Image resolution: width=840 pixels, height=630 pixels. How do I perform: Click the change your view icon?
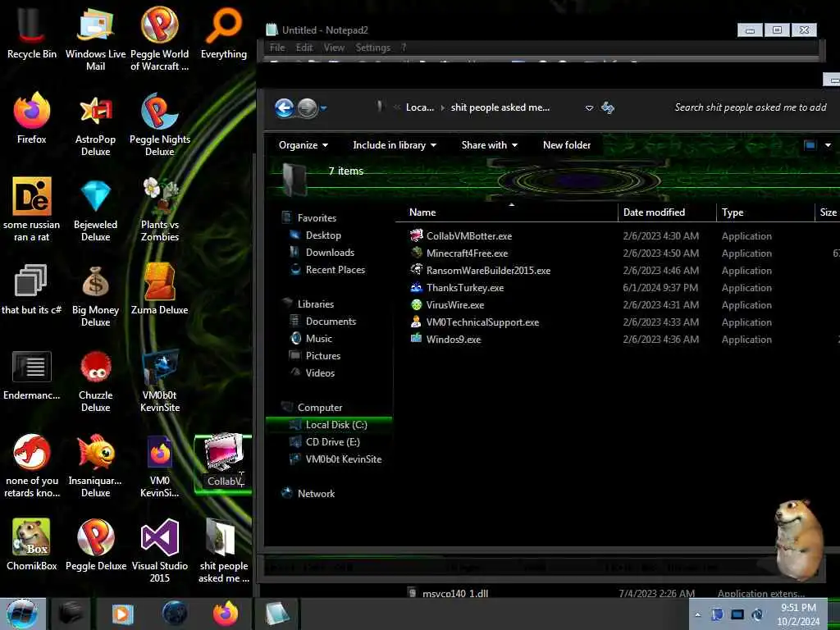pos(810,145)
